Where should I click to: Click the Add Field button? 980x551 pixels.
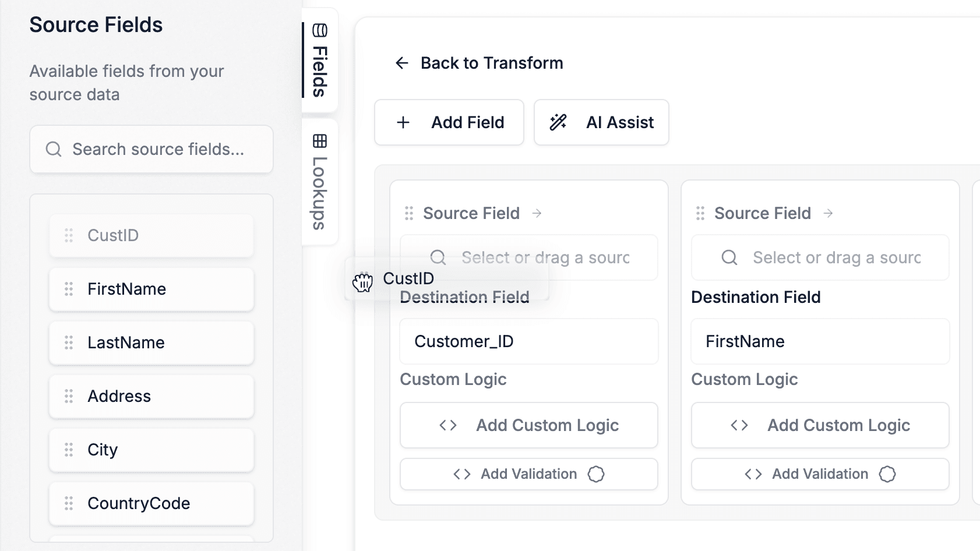(x=449, y=122)
